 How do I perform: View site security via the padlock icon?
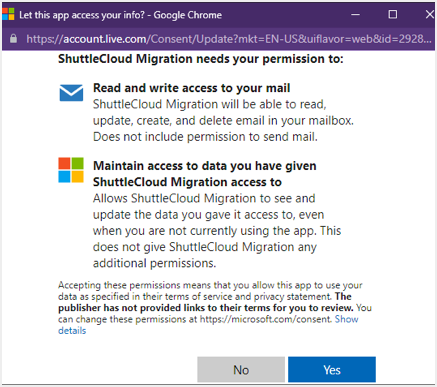point(13,39)
